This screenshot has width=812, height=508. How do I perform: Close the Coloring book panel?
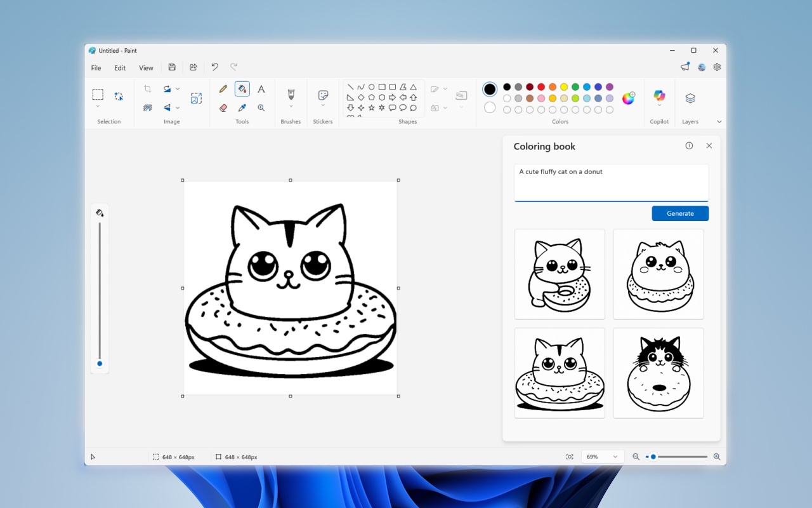tap(709, 146)
